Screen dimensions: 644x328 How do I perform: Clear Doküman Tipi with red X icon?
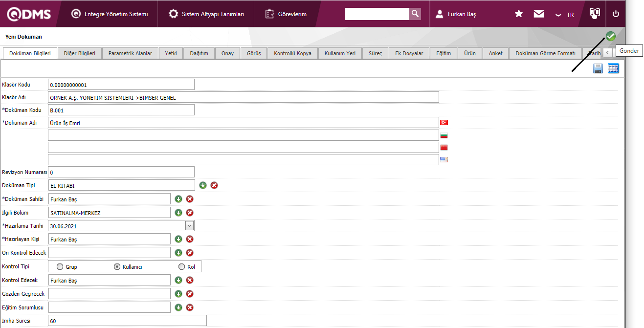[214, 185]
